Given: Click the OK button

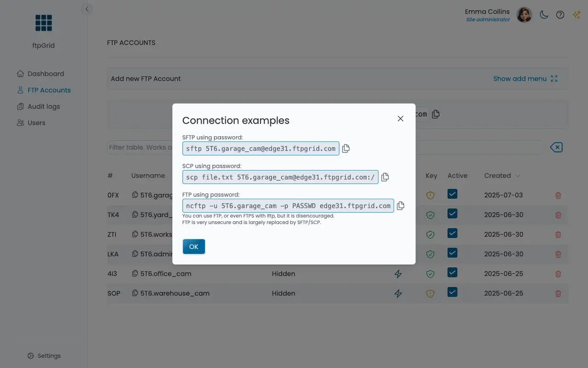Looking at the screenshot, I should [x=194, y=247].
